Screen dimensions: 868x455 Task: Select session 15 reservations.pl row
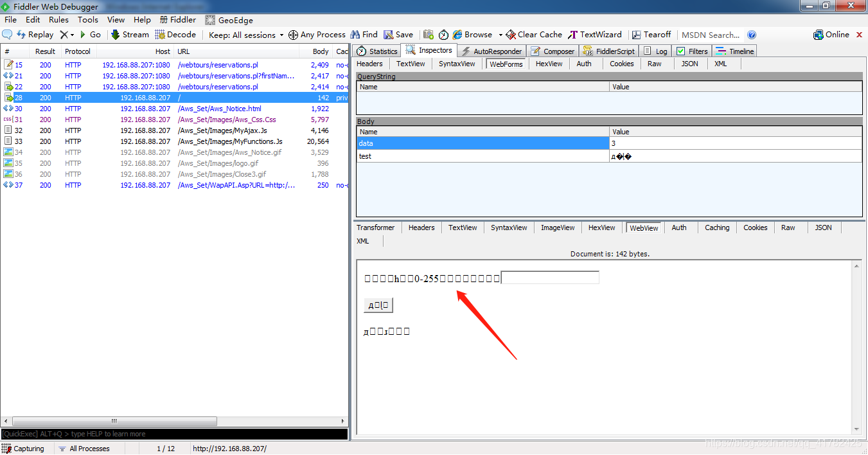pos(174,65)
